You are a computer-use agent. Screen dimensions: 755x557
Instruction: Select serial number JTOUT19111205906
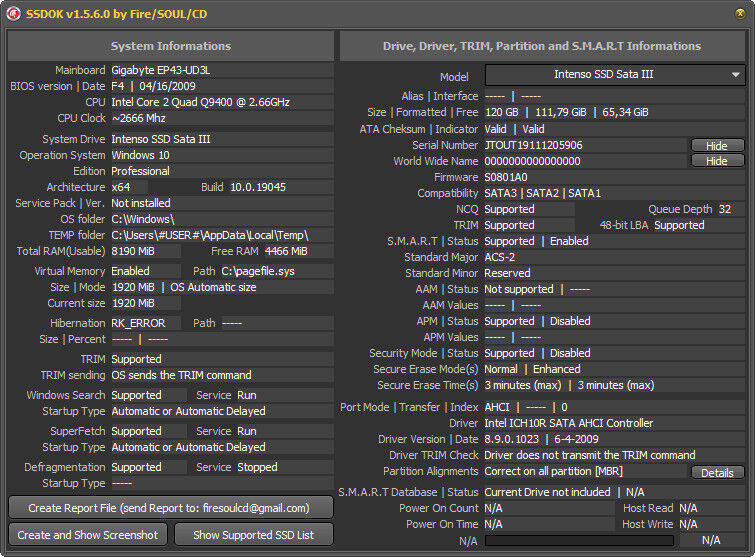coord(533,145)
